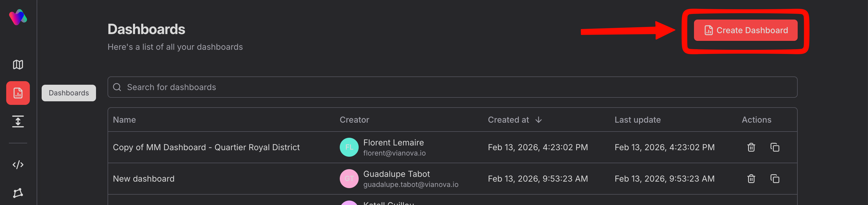Open Copy of MM Dashboard - Quartier Royal District

206,147
